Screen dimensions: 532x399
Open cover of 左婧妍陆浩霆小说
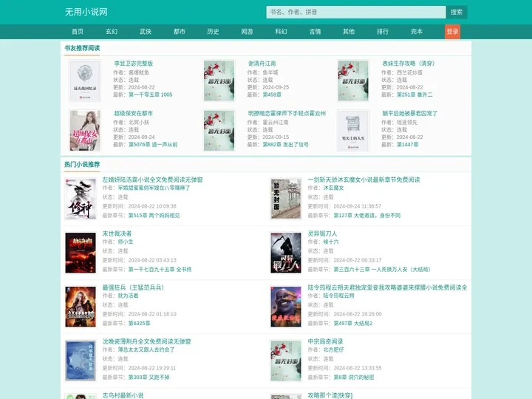[81, 199]
